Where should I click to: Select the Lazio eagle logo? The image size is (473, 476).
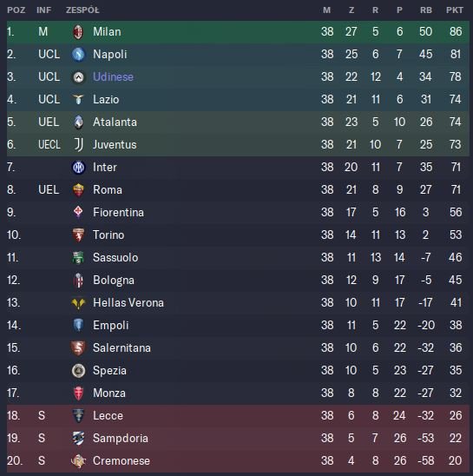[x=78, y=99]
